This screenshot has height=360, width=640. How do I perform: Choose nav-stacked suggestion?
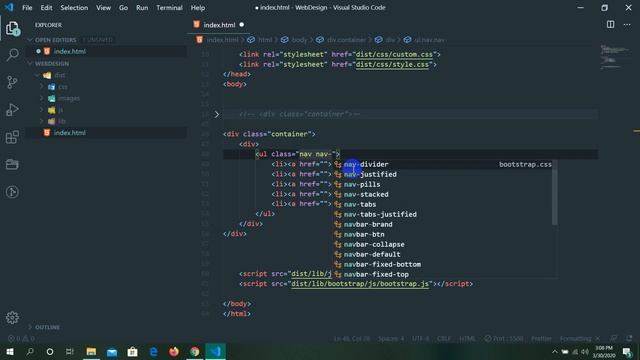442,194
